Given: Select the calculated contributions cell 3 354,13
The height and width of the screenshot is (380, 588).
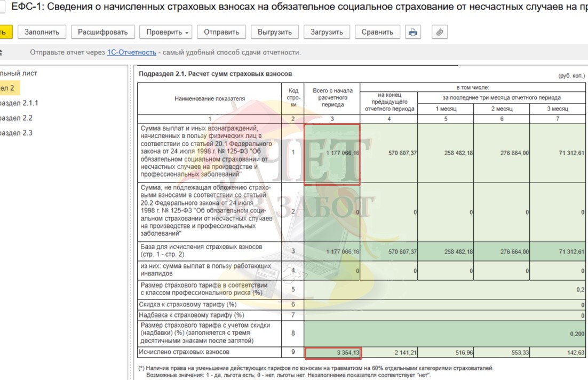Looking at the screenshot, I should (x=333, y=353).
